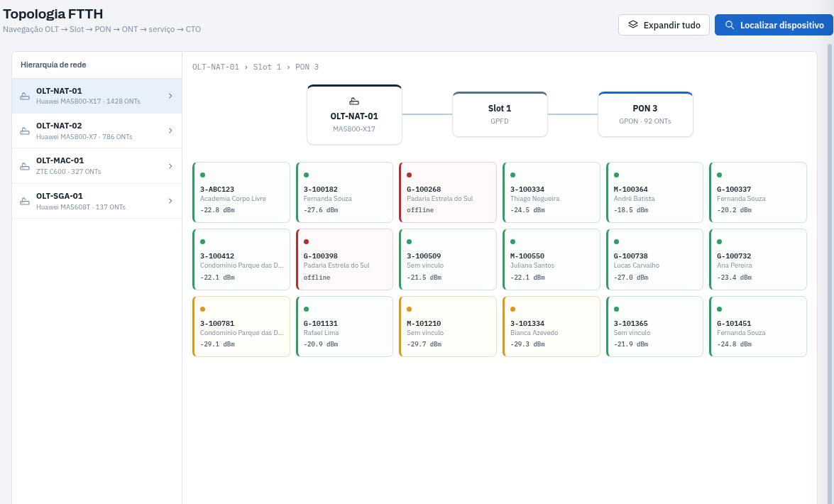Click the red status dot on ONT G-100398
This screenshot has width=834, height=504.
(306, 241)
